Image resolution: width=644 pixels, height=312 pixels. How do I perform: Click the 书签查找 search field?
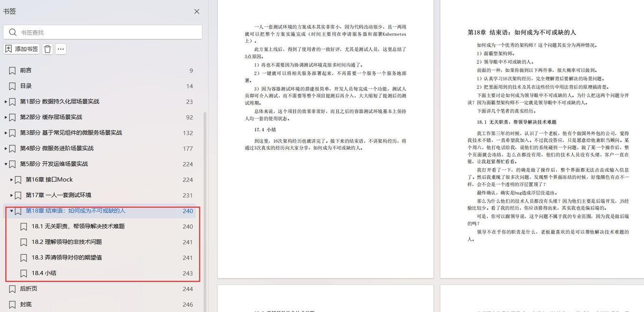coord(103,32)
